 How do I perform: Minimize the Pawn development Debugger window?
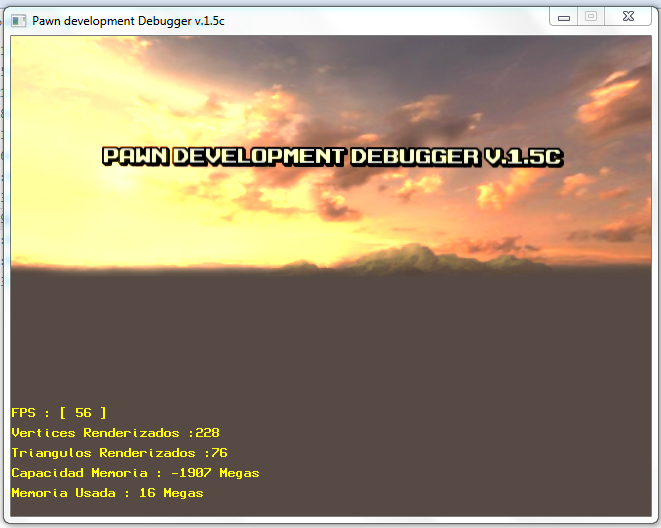(564, 17)
